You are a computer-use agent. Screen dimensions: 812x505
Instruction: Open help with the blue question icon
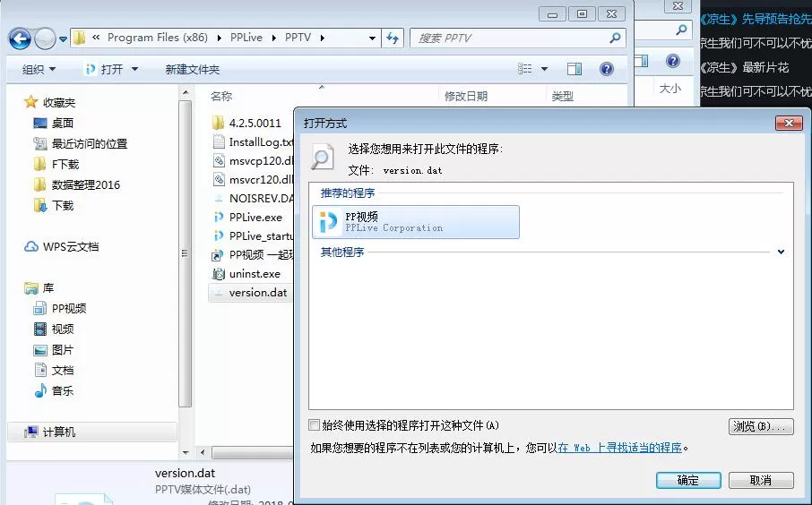click(607, 69)
